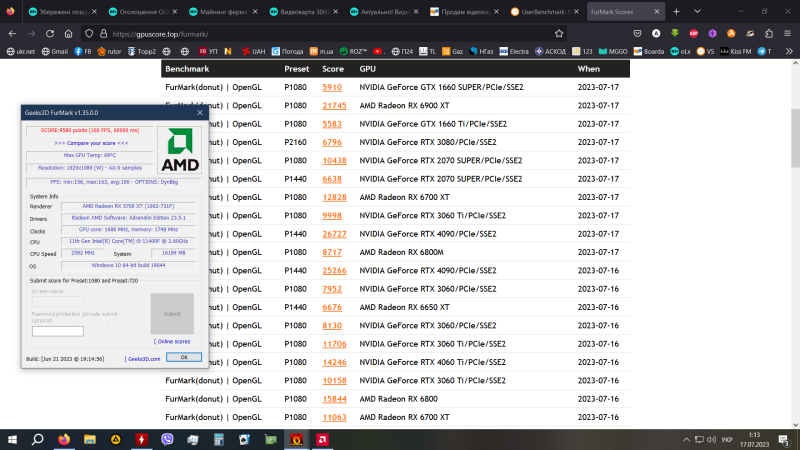Open Viber from the taskbar
Viewport: 800px width, 450px height.
167,438
